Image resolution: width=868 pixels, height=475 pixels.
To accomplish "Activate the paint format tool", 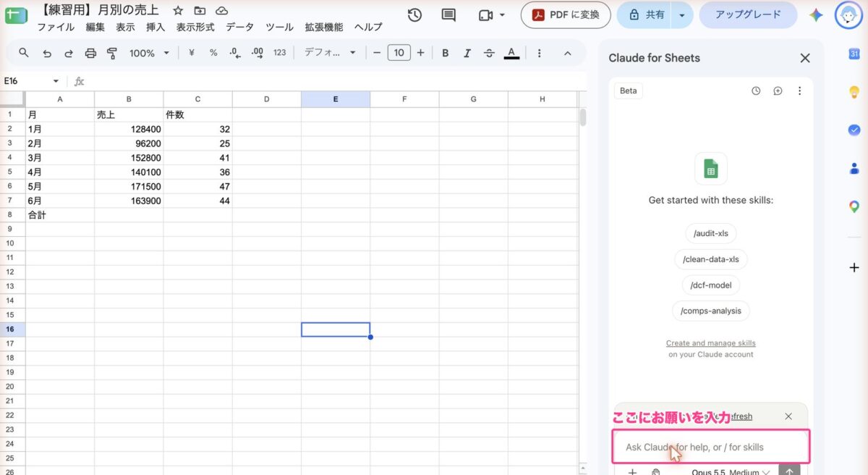I will [112, 53].
